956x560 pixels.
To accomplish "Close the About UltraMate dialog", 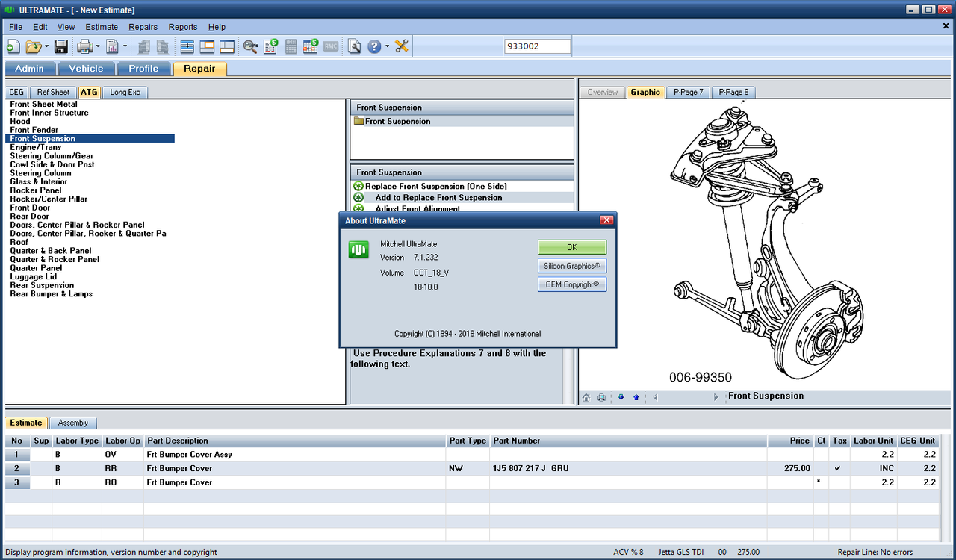I will (x=606, y=220).
